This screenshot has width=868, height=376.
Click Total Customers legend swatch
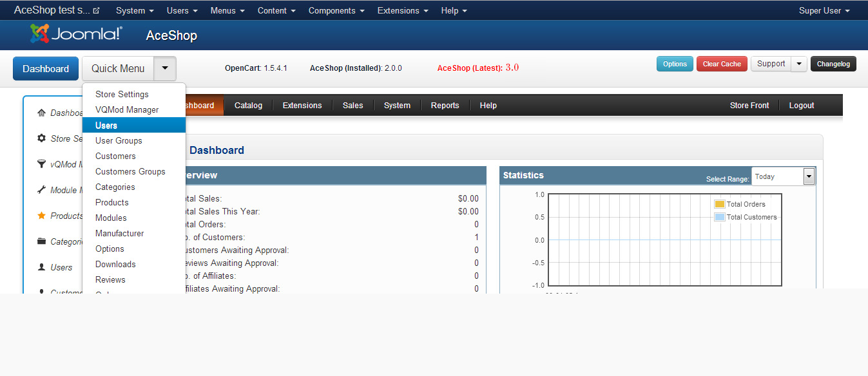point(720,217)
